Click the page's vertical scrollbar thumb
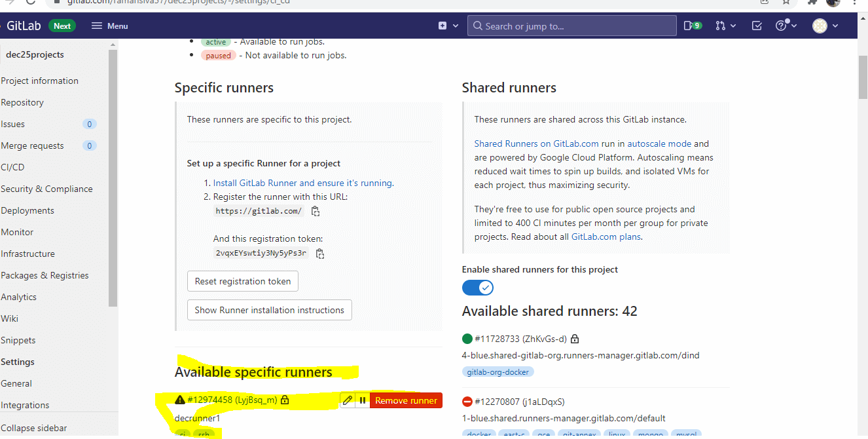The height and width of the screenshot is (439, 868). 863,76
